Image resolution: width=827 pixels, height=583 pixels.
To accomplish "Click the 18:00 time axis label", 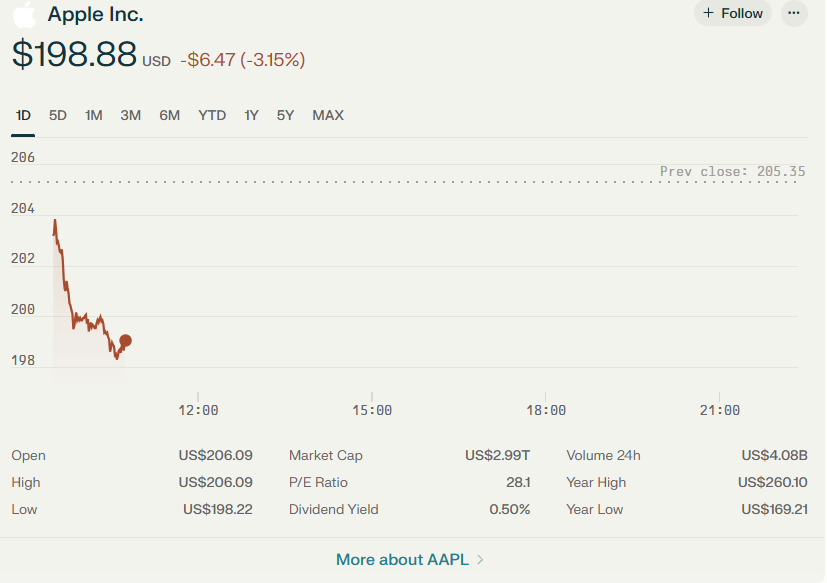I will click(x=546, y=410).
